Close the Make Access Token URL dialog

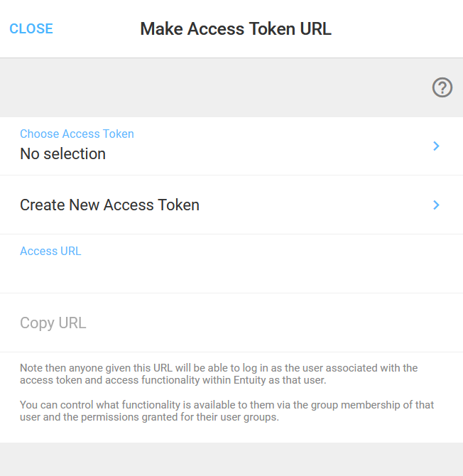coord(31,29)
